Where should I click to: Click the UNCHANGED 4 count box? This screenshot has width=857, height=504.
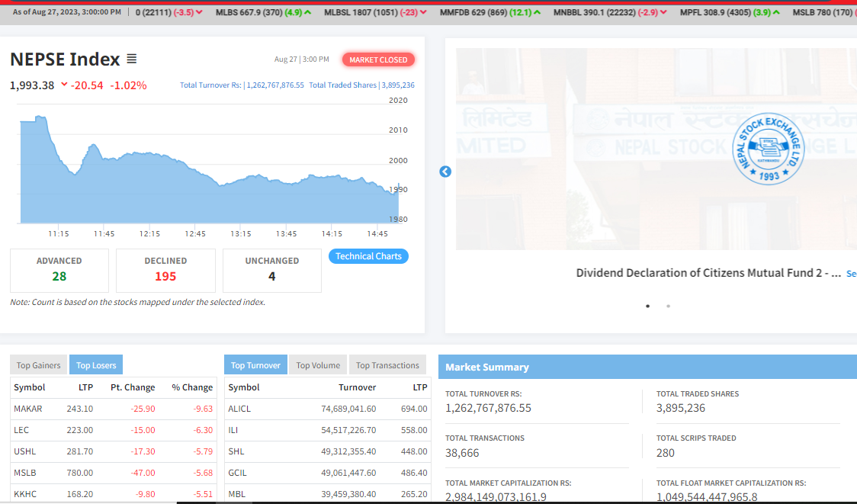[271, 271]
